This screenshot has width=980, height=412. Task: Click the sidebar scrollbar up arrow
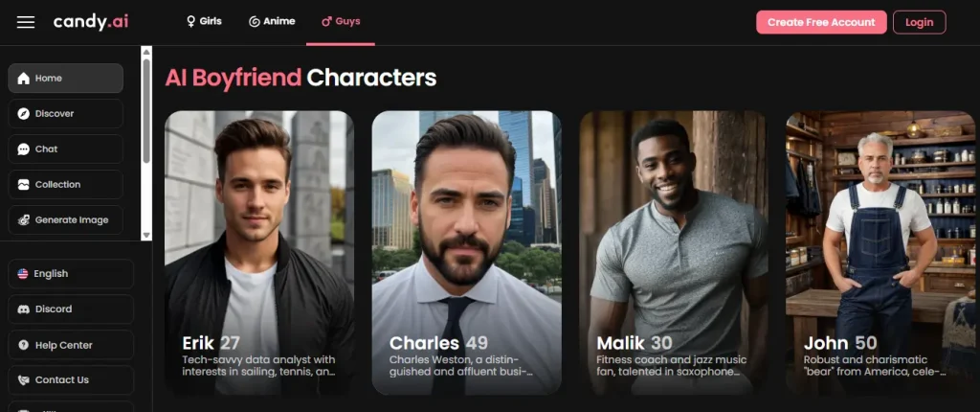click(146, 52)
